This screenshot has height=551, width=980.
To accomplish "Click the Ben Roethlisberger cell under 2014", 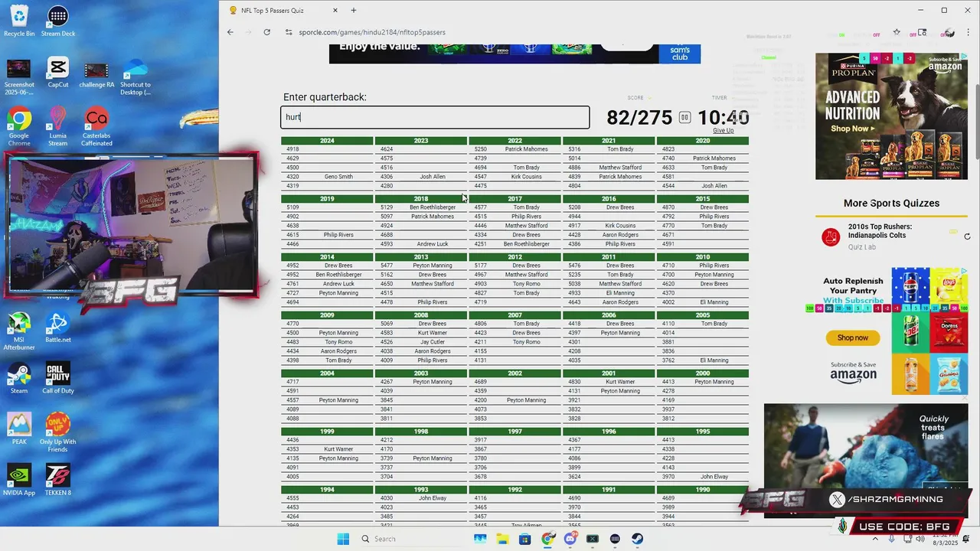I will click(338, 275).
